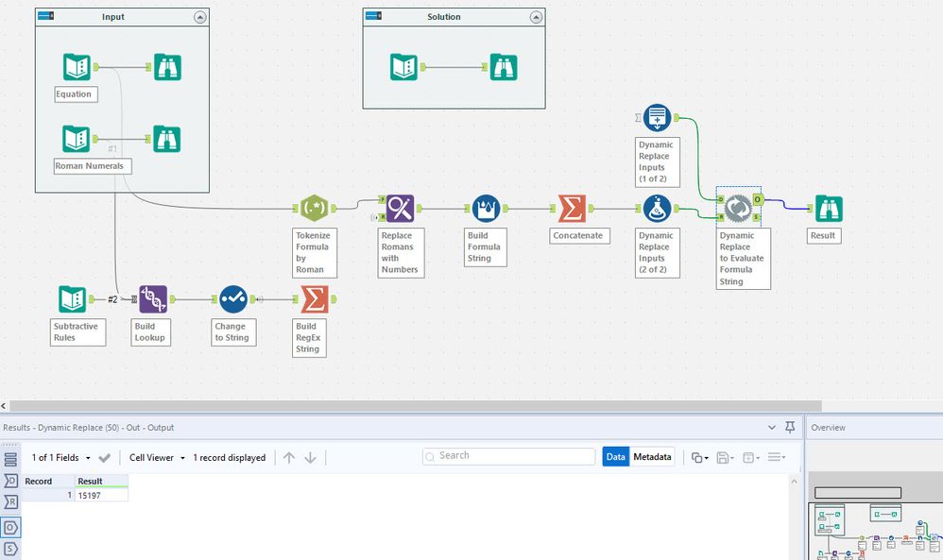Click the results Search field

click(x=508, y=456)
